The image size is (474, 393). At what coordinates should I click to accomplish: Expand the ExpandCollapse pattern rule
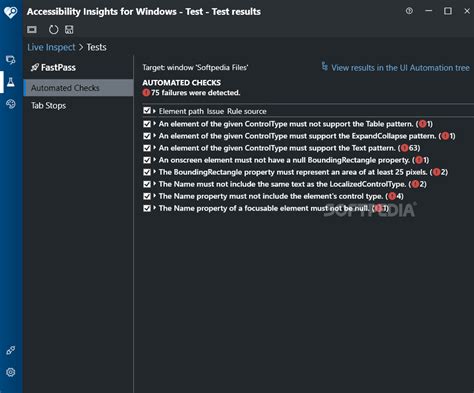pos(154,136)
